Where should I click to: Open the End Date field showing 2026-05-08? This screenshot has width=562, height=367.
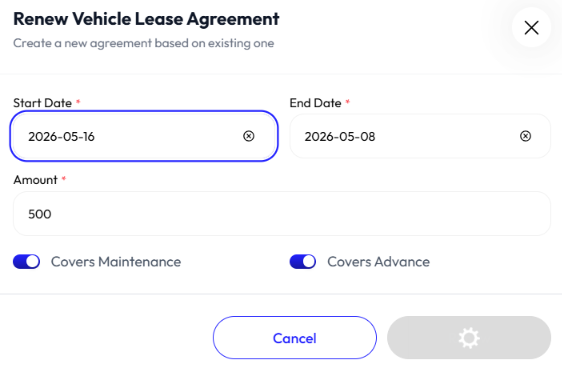click(420, 136)
